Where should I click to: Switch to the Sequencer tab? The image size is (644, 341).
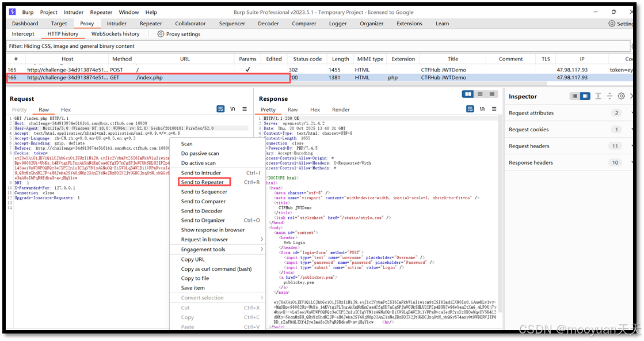[232, 24]
